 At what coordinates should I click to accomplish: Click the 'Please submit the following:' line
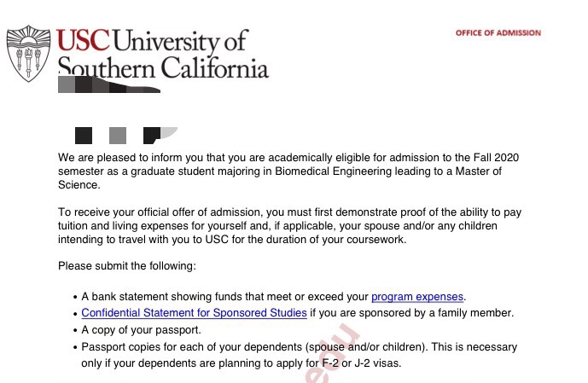tap(127, 265)
